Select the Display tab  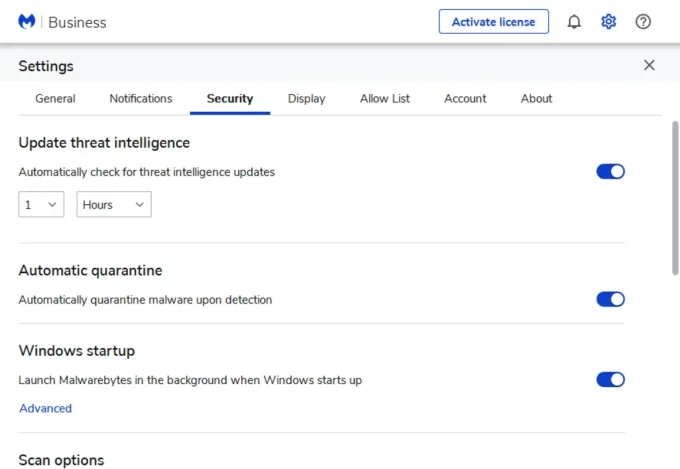click(x=306, y=99)
